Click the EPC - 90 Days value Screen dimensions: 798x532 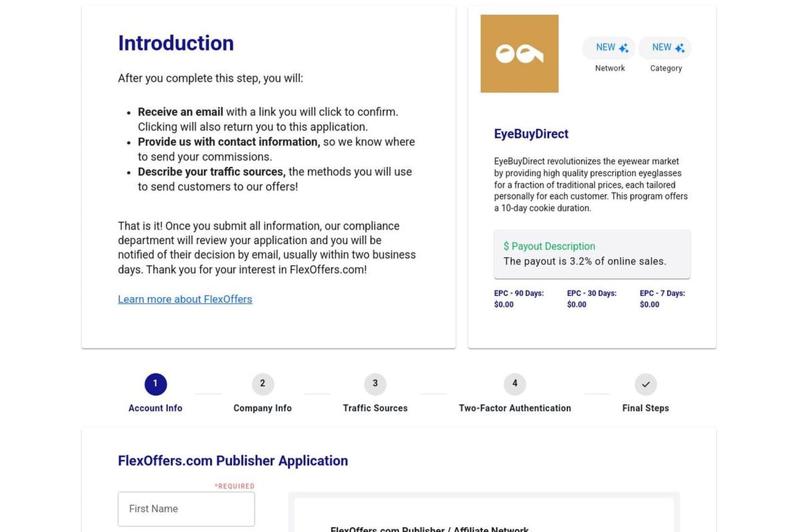click(504, 305)
